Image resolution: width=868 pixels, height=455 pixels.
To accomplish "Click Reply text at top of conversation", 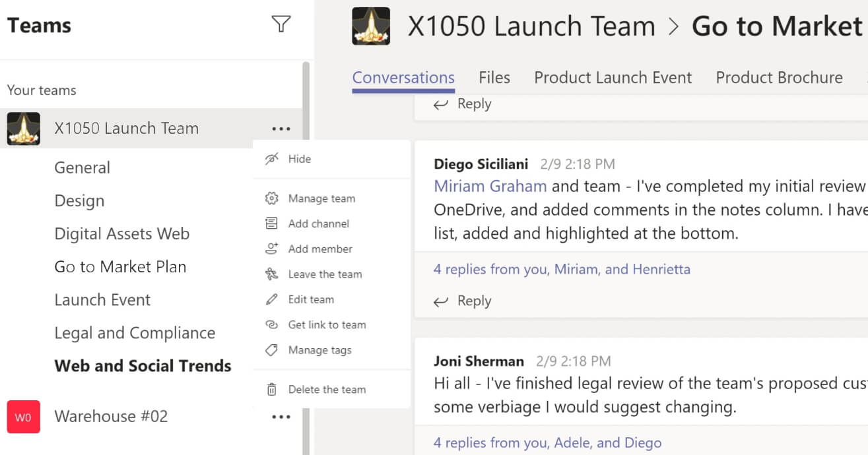I will [x=474, y=104].
